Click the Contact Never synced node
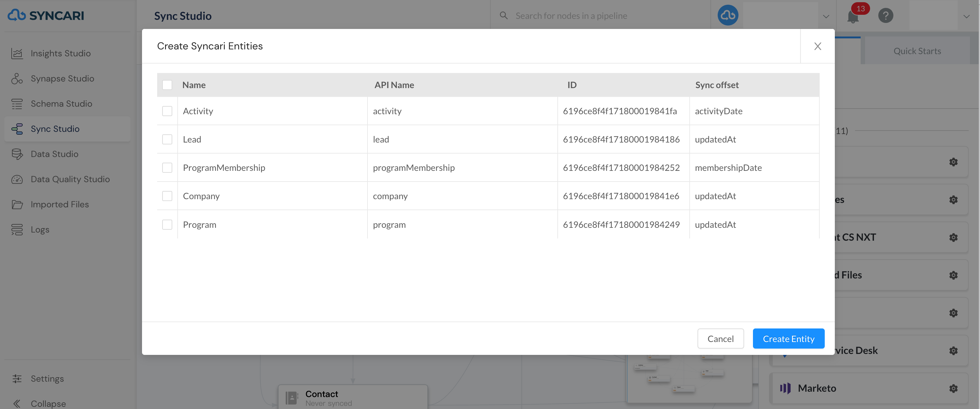Screen dimensions: 980x409 353,397
